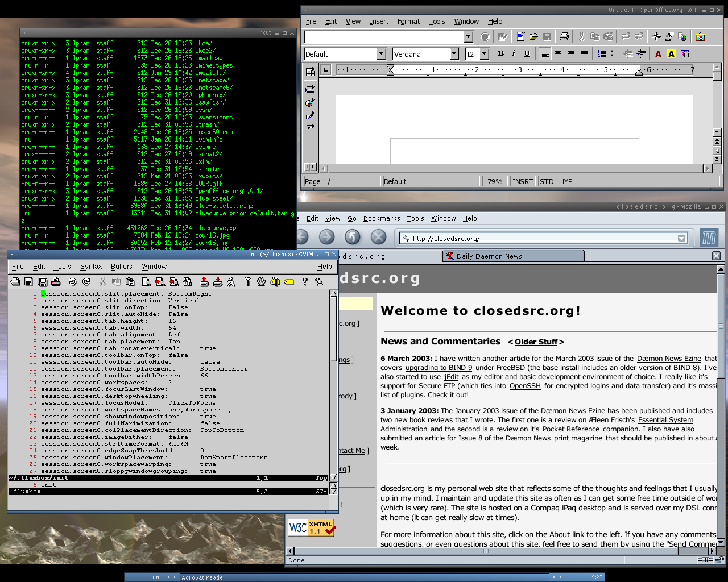Click the W3C XHTML 1.1 badge
The width and height of the screenshot is (728, 582).
tap(312, 527)
